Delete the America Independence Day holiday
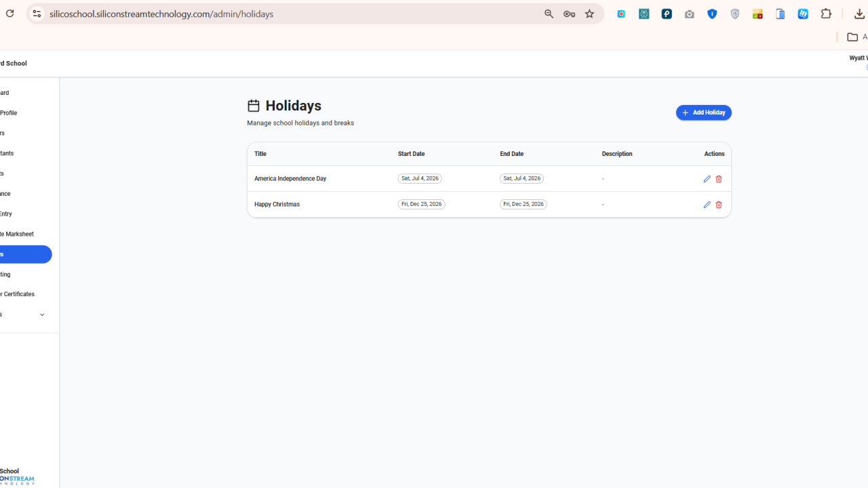This screenshot has width=868, height=488. [719, 179]
